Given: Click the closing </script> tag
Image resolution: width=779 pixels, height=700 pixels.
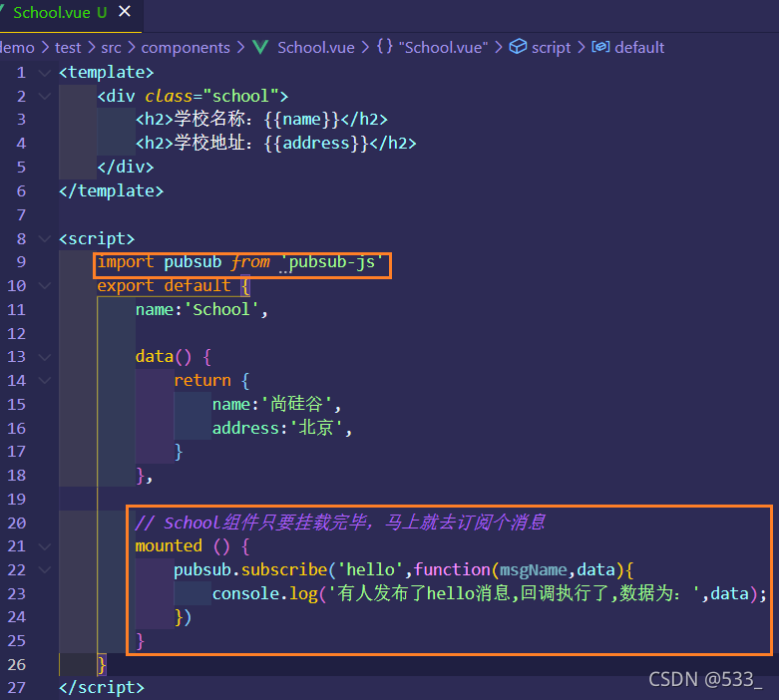Looking at the screenshot, I should click(102, 688).
